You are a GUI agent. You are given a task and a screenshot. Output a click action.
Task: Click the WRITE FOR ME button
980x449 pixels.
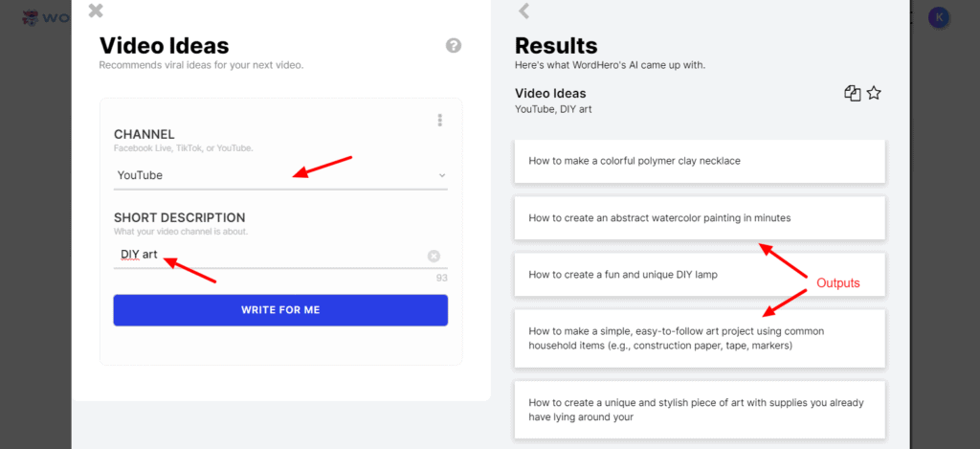point(280,310)
